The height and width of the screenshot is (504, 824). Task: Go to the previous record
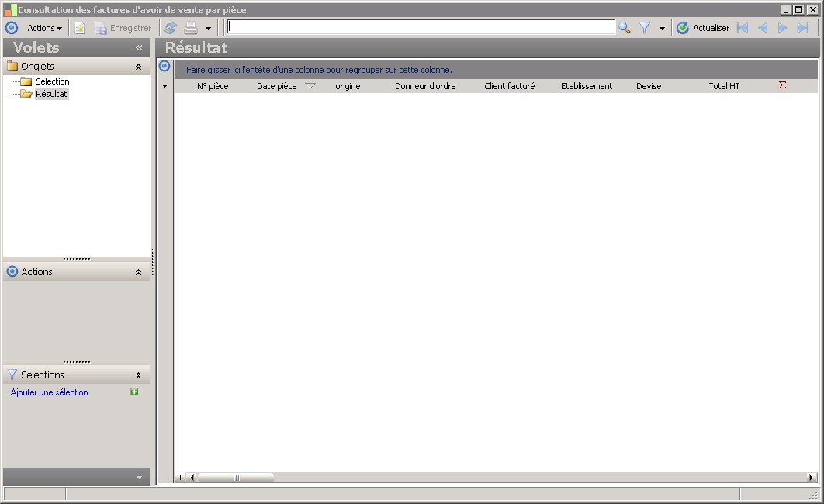click(x=763, y=28)
